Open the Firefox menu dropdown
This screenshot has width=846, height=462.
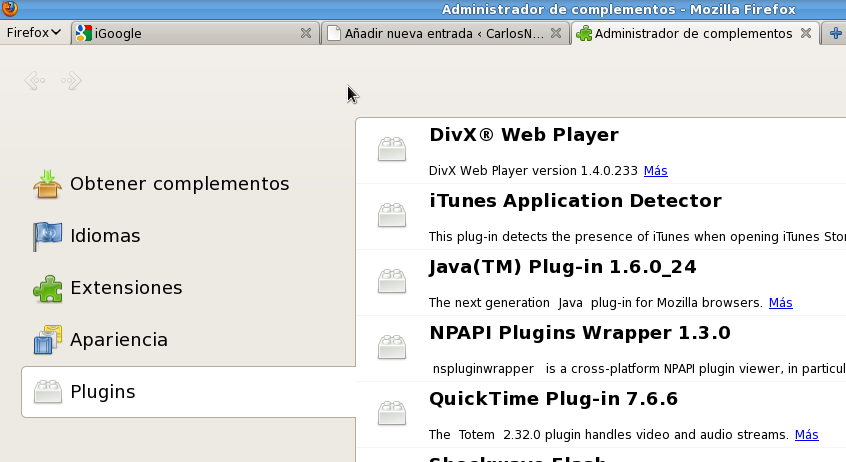(34, 33)
